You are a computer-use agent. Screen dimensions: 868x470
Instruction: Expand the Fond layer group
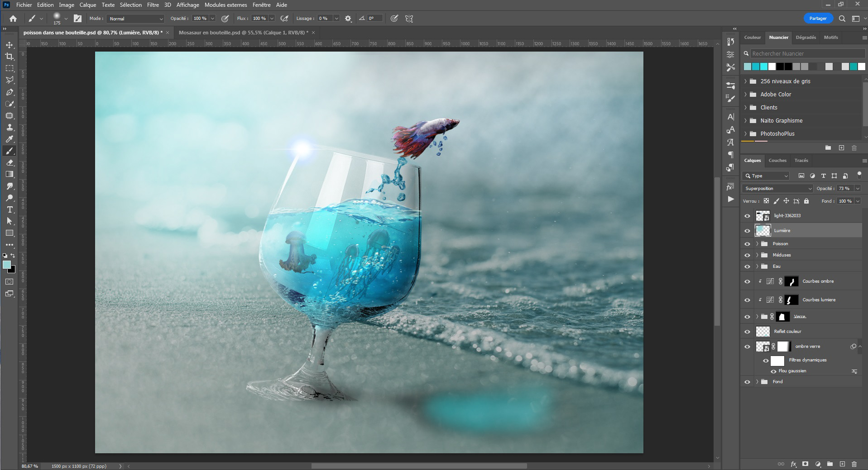pyautogui.click(x=757, y=382)
